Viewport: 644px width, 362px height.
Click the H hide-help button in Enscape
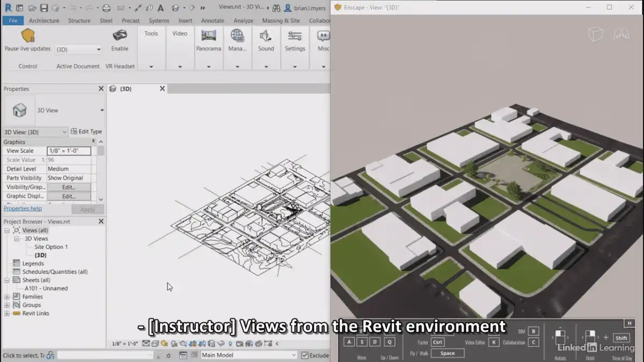click(x=630, y=323)
